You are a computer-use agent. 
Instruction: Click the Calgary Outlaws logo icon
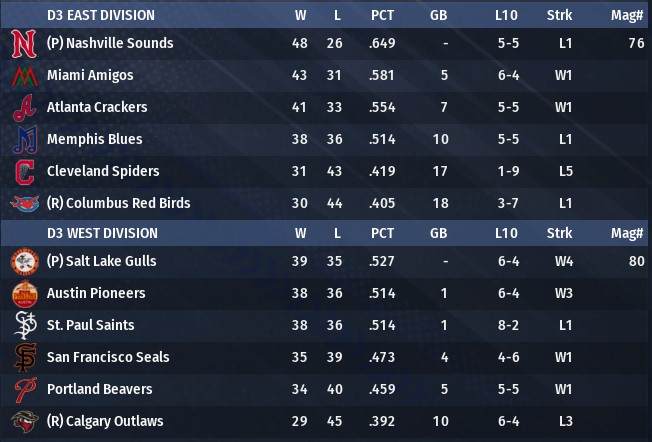[x=24, y=421]
